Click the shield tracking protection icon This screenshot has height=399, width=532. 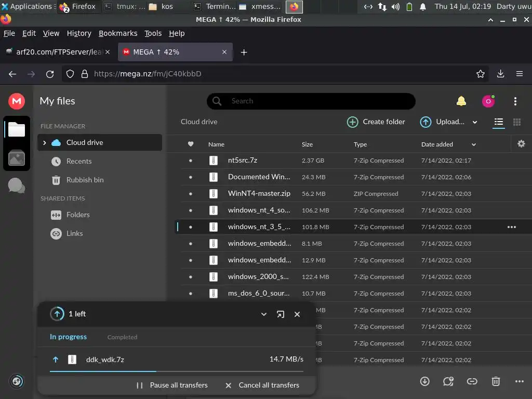click(70, 74)
